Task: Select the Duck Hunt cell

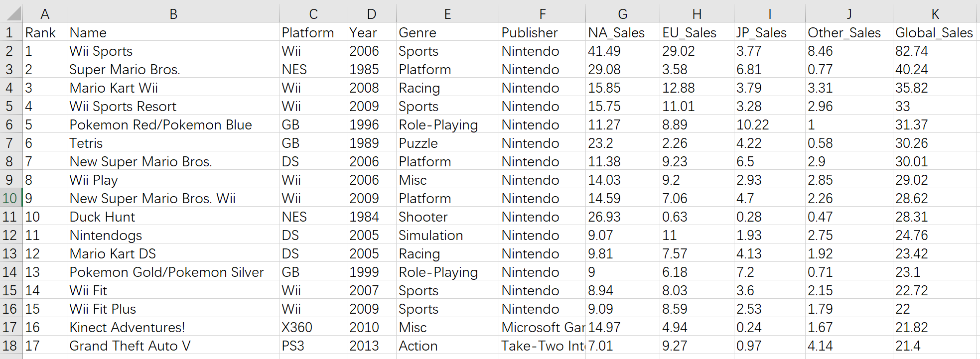Action: 102,217
